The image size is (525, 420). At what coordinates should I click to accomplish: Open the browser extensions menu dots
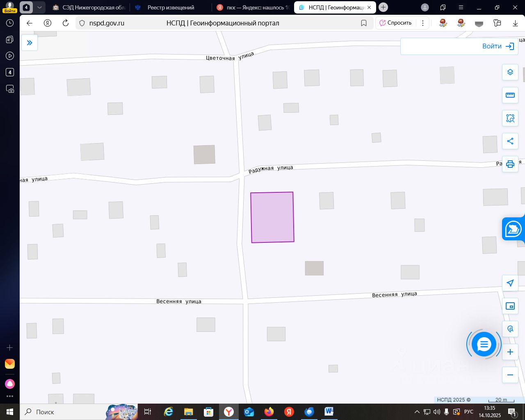tap(423, 23)
